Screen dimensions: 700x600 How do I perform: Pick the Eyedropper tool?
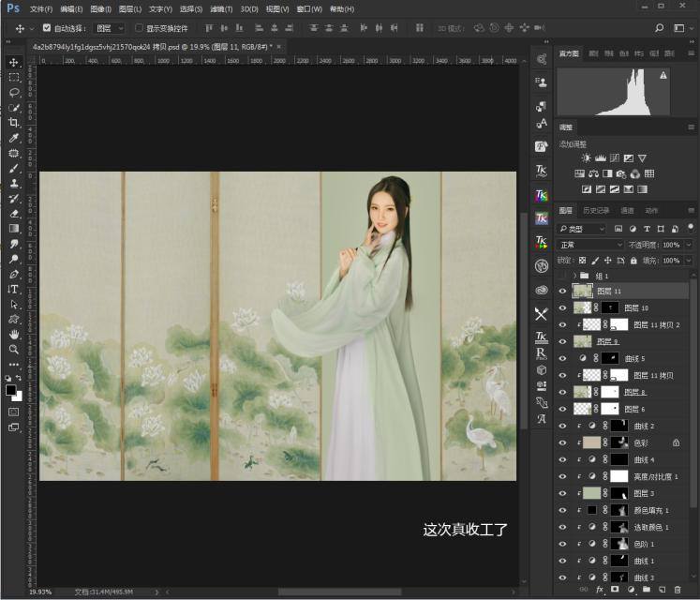tap(14, 138)
